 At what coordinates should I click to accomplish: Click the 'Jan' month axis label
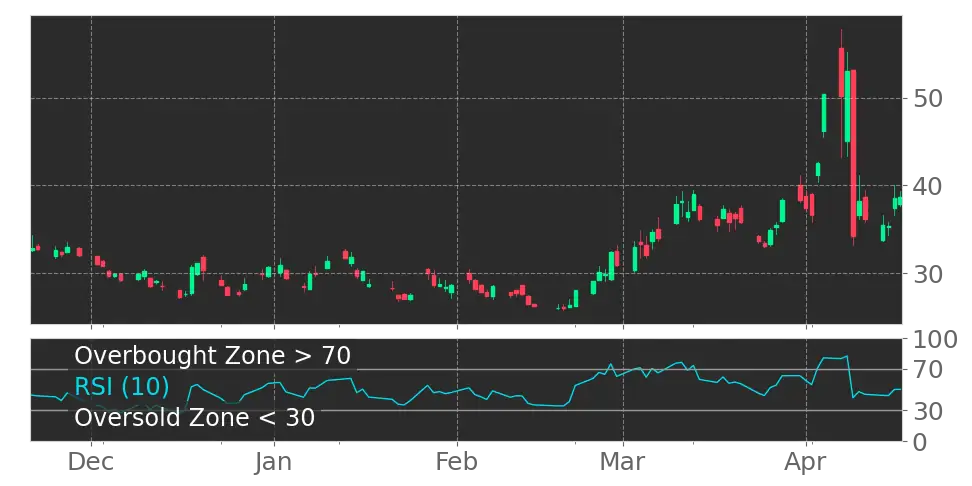click(x=274, y=463)
